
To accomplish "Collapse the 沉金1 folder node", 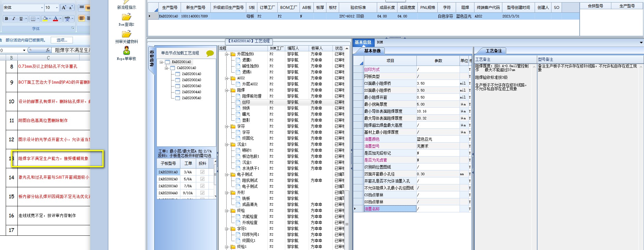I will 227,144.
